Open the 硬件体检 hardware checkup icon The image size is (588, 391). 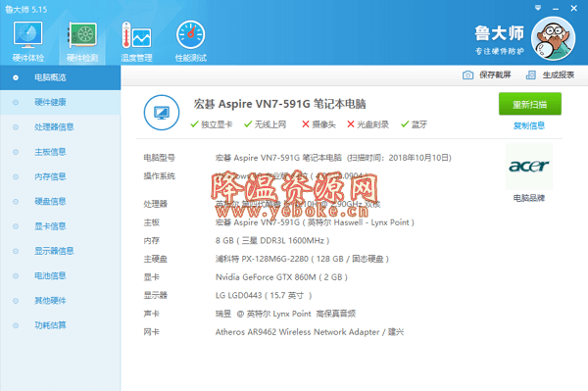click(27, 41)
